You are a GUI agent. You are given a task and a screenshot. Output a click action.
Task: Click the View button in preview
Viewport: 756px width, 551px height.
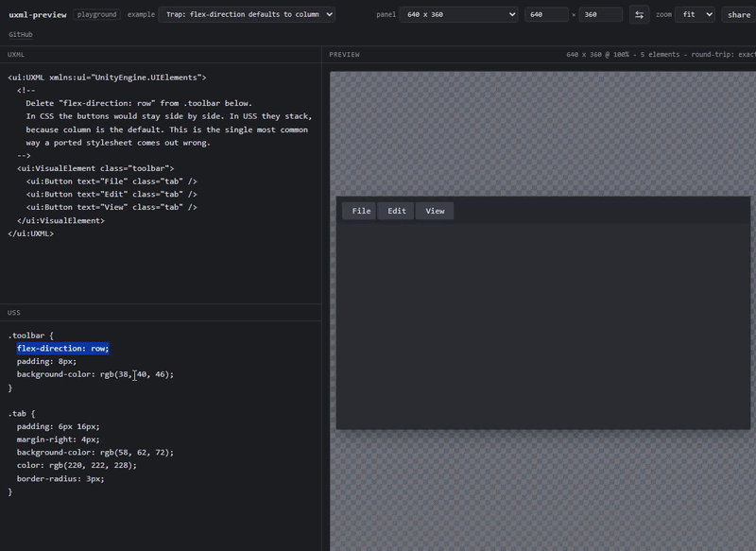click(435, 211)
